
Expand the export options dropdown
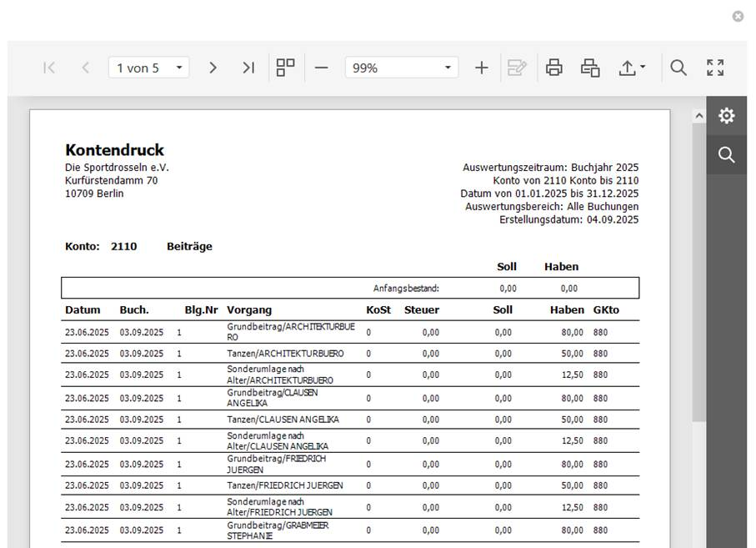[x=632, y=68]
